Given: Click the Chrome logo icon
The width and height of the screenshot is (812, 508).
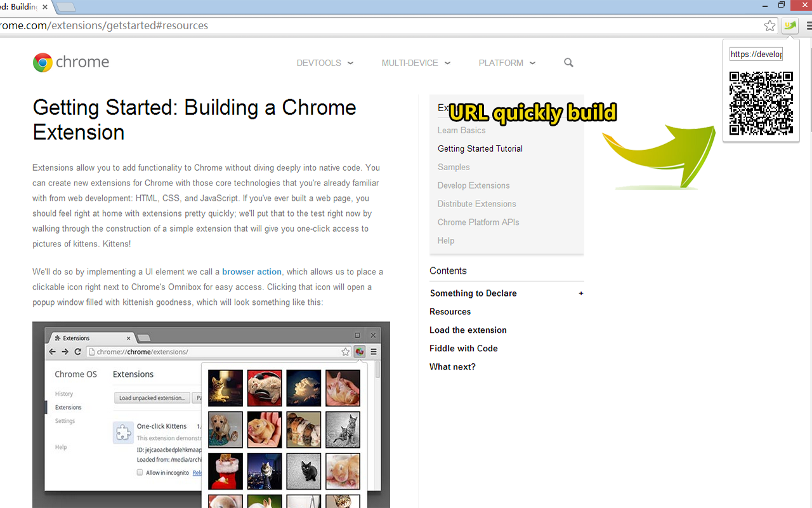Looking at the screenshot, I should [x=43, y=62].
